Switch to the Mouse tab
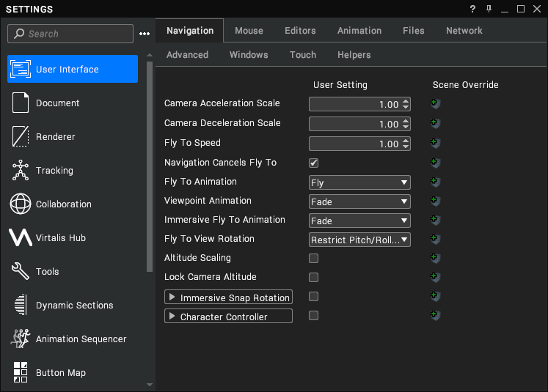 coord(249,31)
